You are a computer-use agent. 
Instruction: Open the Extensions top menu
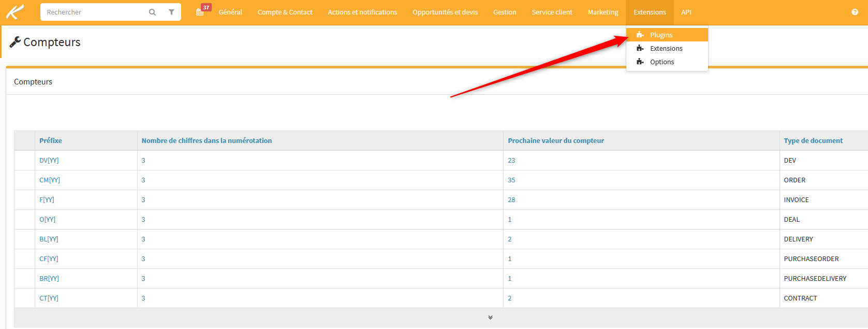pyautogui.click(x=650, y=12)
